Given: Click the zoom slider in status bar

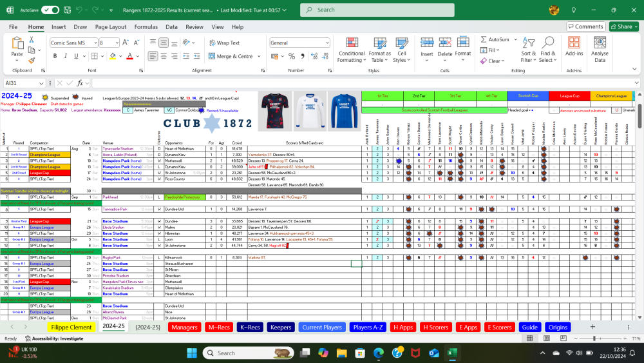Looking at the screenshot, I should pos(594,338).
